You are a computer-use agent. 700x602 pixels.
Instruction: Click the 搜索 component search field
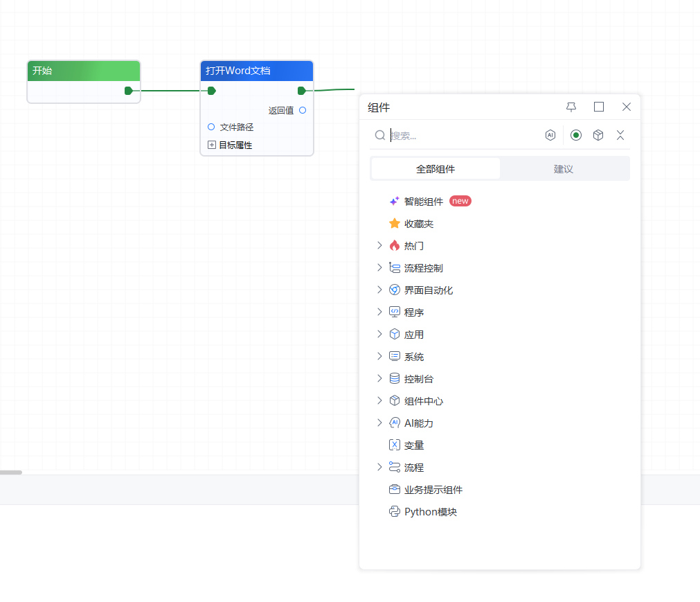pyautogui.click(x=464, y=136)
